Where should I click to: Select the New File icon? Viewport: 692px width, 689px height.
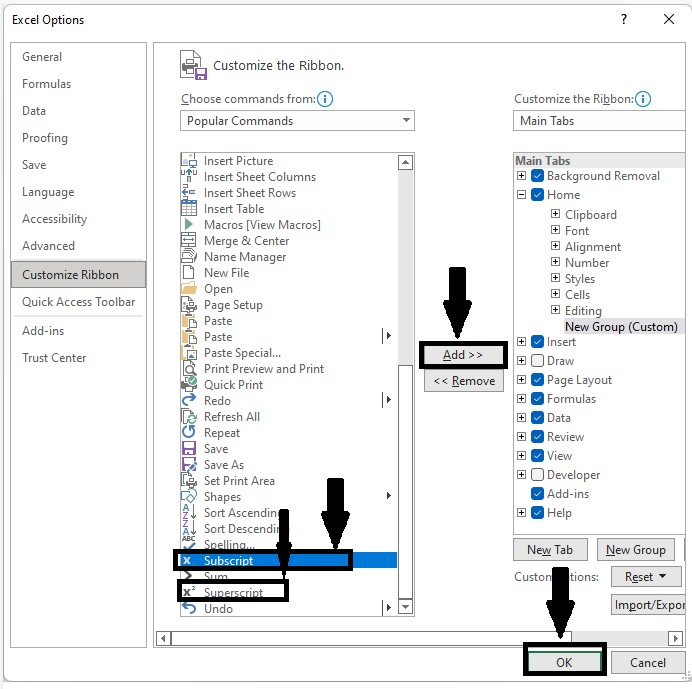click(189, 272)
